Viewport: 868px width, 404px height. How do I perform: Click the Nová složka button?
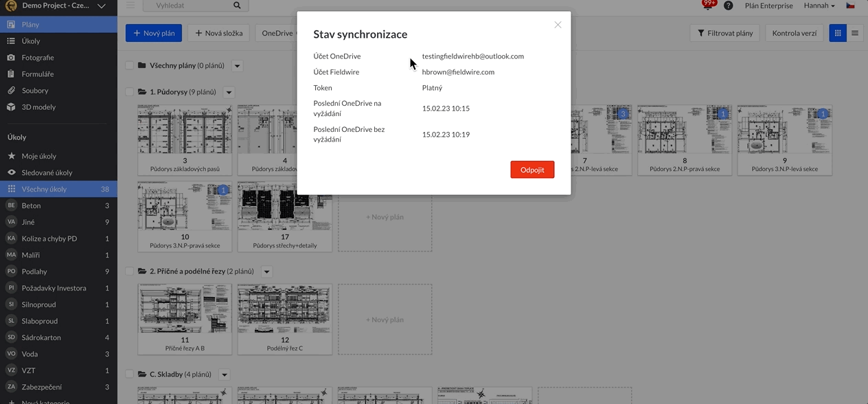click(x=219, y=33)
